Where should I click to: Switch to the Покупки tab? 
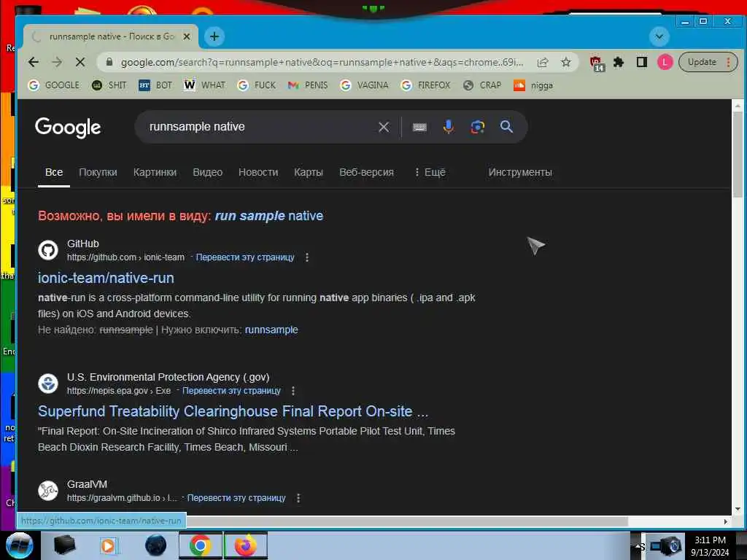coord(98,172)
